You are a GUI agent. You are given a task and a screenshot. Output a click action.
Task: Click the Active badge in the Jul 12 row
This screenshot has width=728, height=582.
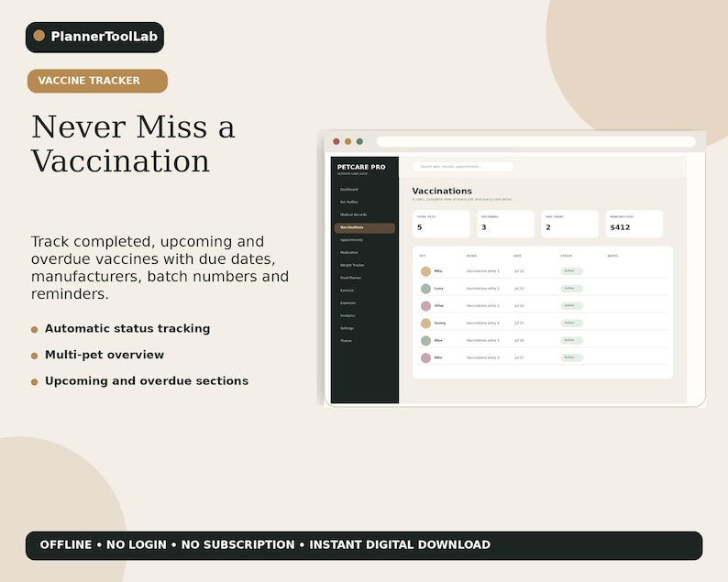[x=571, y=271]
